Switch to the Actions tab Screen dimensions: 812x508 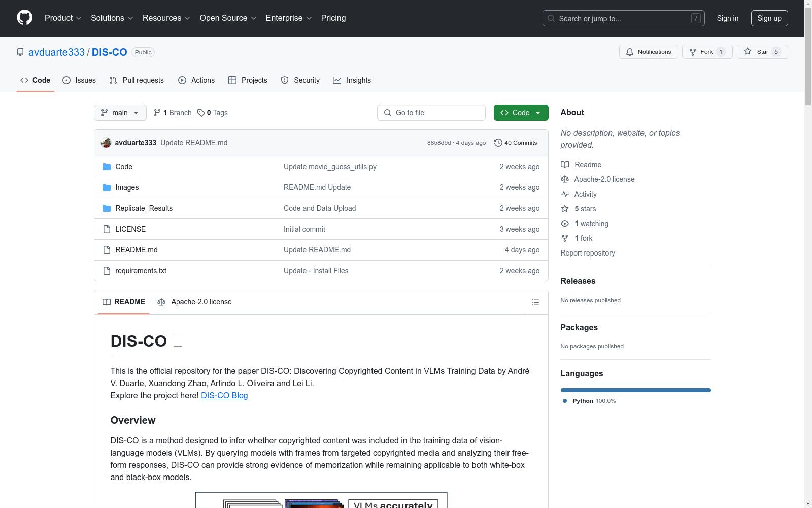196,80
